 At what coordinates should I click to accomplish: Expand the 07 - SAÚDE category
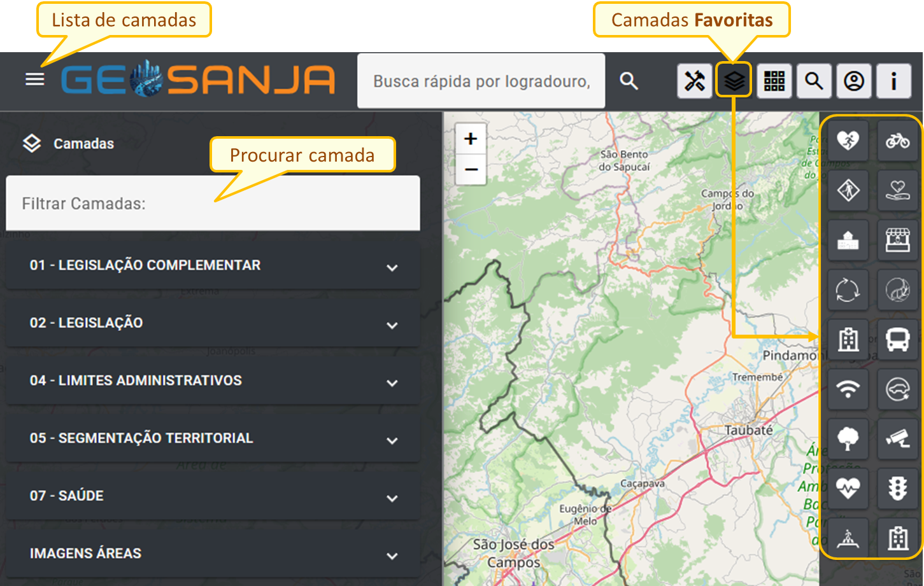(x=213, y=496)
